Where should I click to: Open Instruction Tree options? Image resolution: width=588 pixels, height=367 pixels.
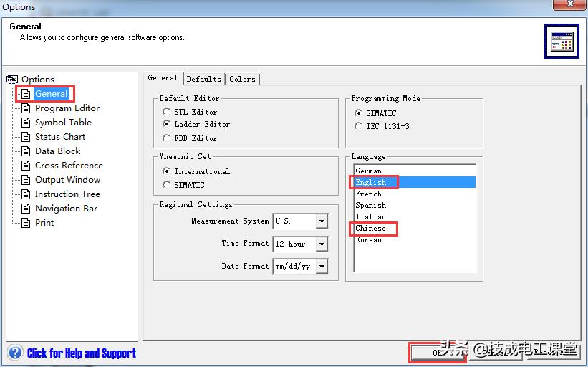(x=67, y=194)
